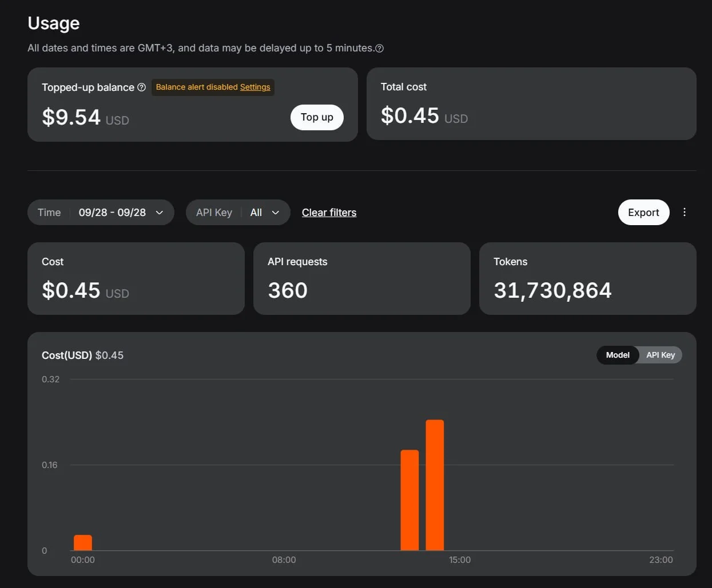This screenshot has width=712, height=588.
Task: Click the API requests card label
Action: click(297, 262)
